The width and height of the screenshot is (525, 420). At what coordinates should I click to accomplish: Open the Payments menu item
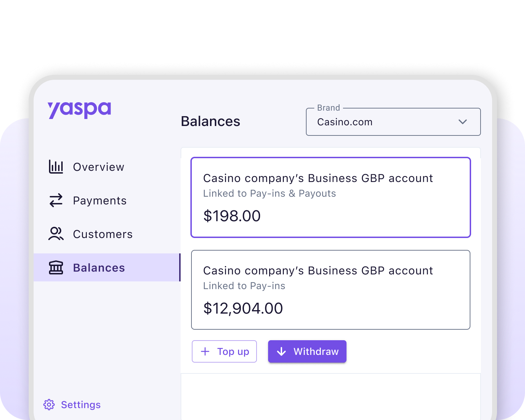tap(100, 201)
